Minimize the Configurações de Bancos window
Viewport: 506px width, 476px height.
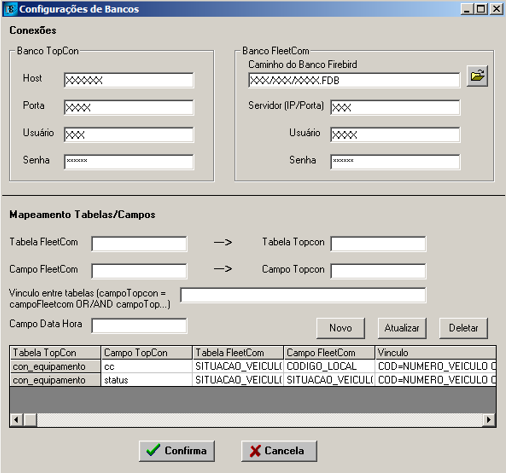tap(467, 9)
